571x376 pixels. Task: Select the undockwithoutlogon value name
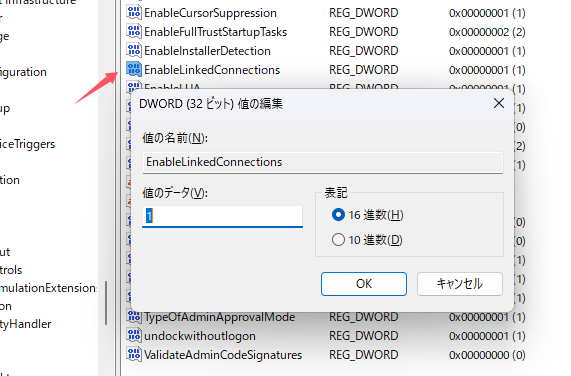pos(200,336)
